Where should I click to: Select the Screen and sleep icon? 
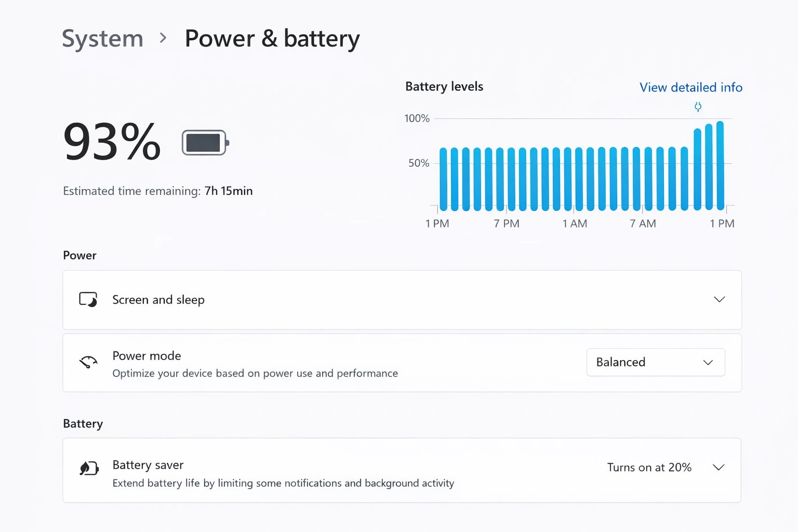coord(88,299)
